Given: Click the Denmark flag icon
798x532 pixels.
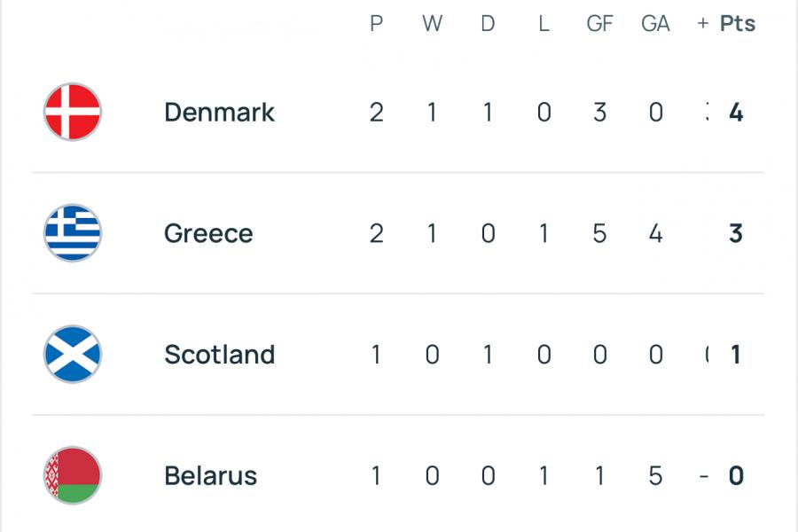Looking at the screenshot, I should pyautogui.click(x=73, y=112).
